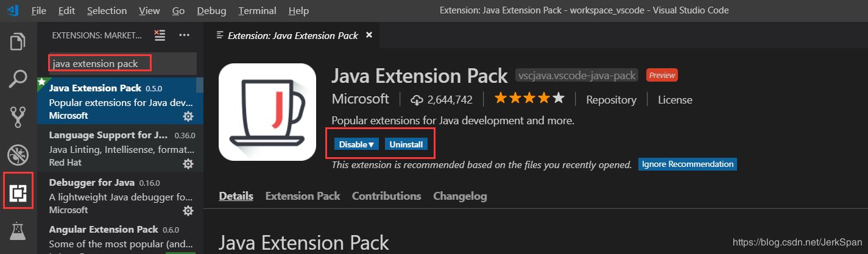Open the File menu
The image size is (868, 254).
(x=38, y=10)
